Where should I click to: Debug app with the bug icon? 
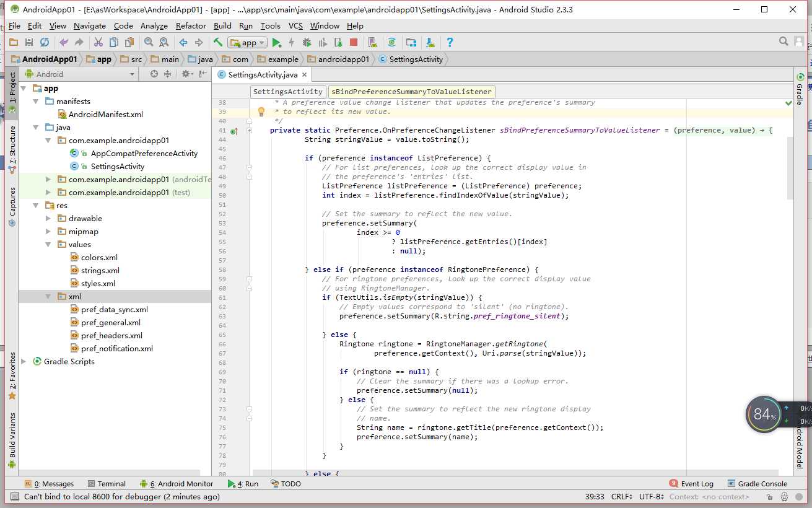pos(307,42)
